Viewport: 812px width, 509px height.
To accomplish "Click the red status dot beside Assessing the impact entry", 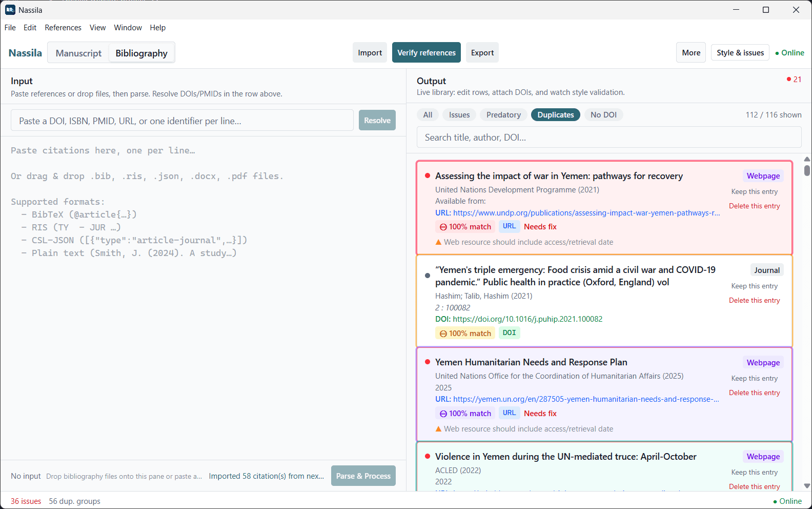I will point(428,175).
